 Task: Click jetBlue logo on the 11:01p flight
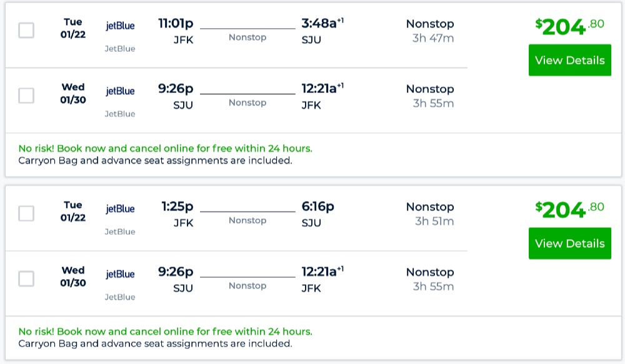[120, 26]
